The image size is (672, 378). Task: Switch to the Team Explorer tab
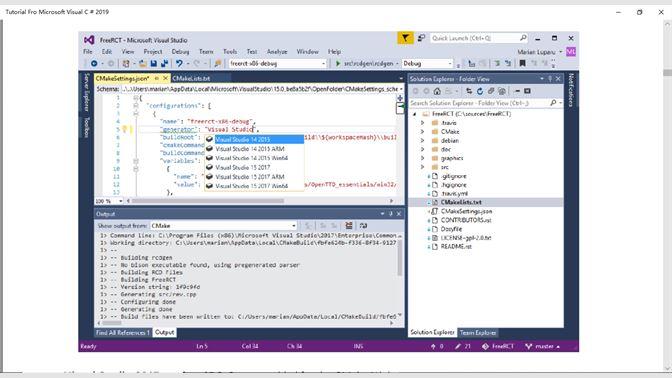point(478,333)
